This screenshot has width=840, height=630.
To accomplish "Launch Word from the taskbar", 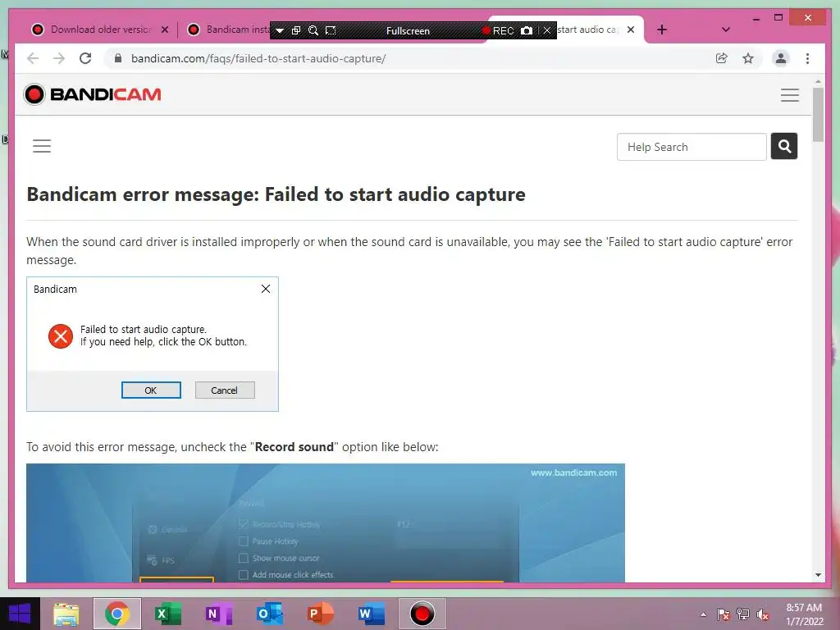I will pyautogui.click(x=372, y=614).
